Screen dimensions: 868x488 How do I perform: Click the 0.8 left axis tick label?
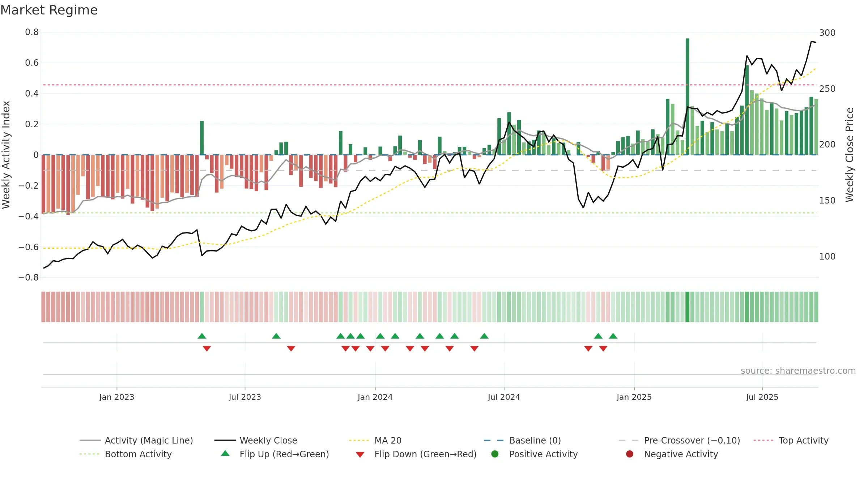[x=32, y=32]
